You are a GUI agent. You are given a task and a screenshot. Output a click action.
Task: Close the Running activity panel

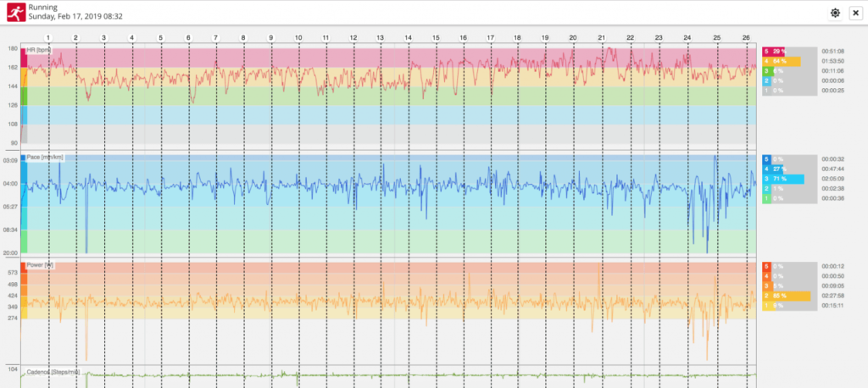pos(854,13)
